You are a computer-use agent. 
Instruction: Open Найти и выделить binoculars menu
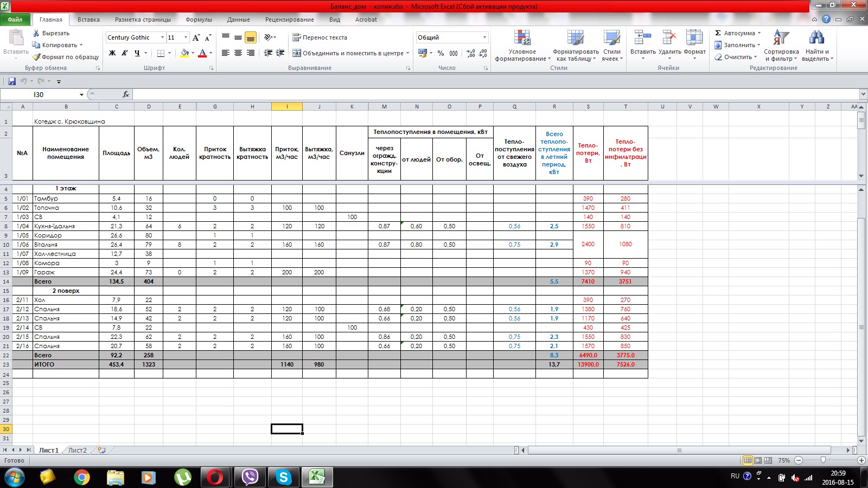(816, 46)
